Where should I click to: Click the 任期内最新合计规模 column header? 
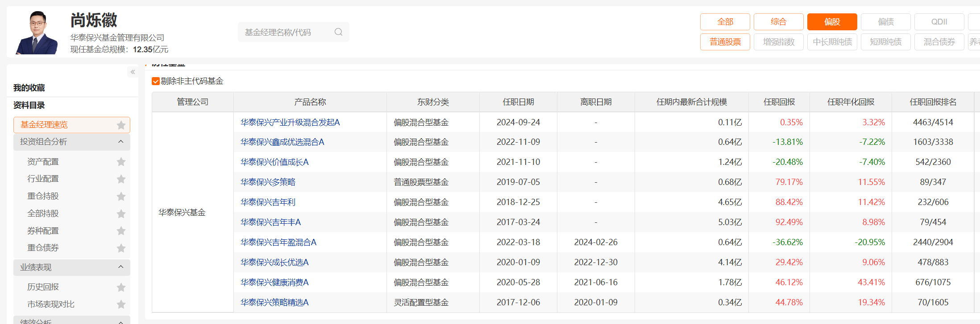point(691,102)
